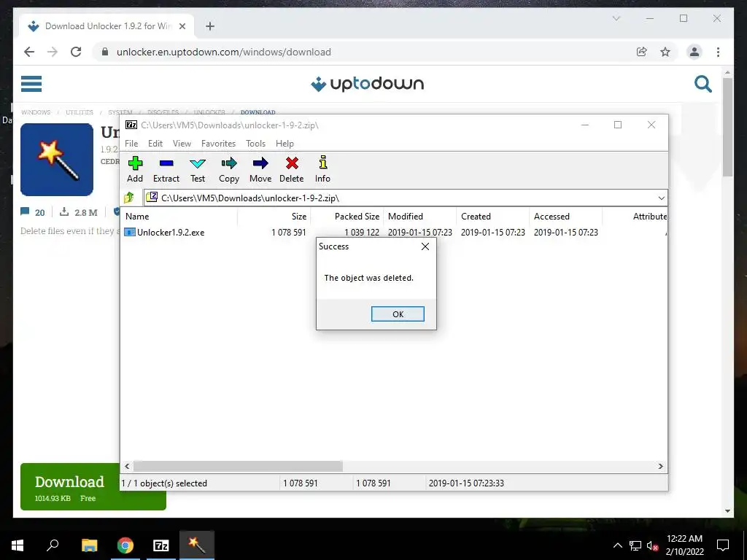This screenshot has width=747, height=560.
Task: Open the 7-Zip File menu
Action: pyautogui.click(x=131, y=144)
